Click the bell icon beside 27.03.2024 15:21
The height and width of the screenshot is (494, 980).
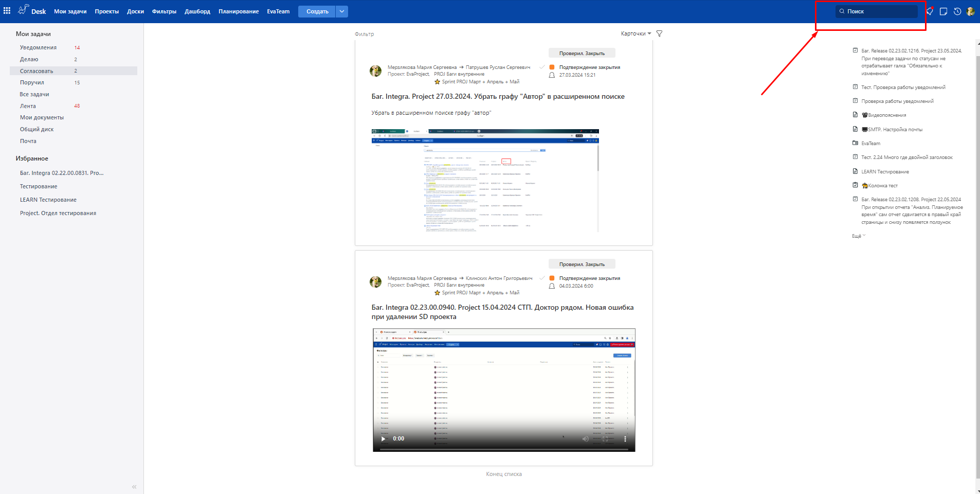point(552,75)
